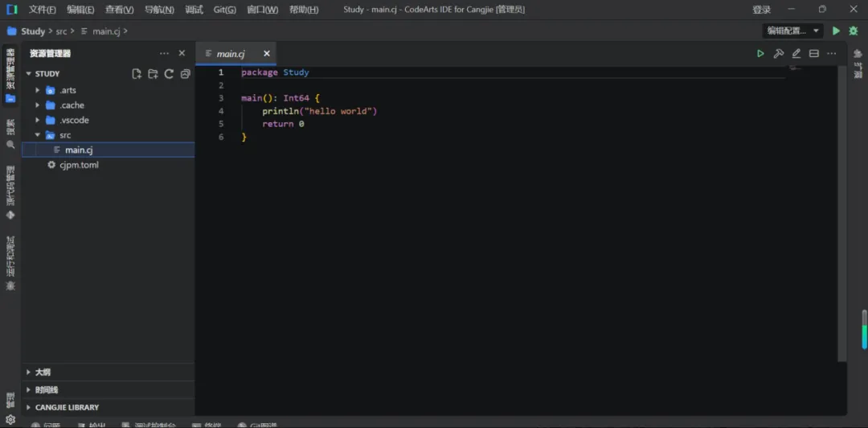Run the project with the green play button
The height and width of the screenshot is (428, 868).
(836, 31)
